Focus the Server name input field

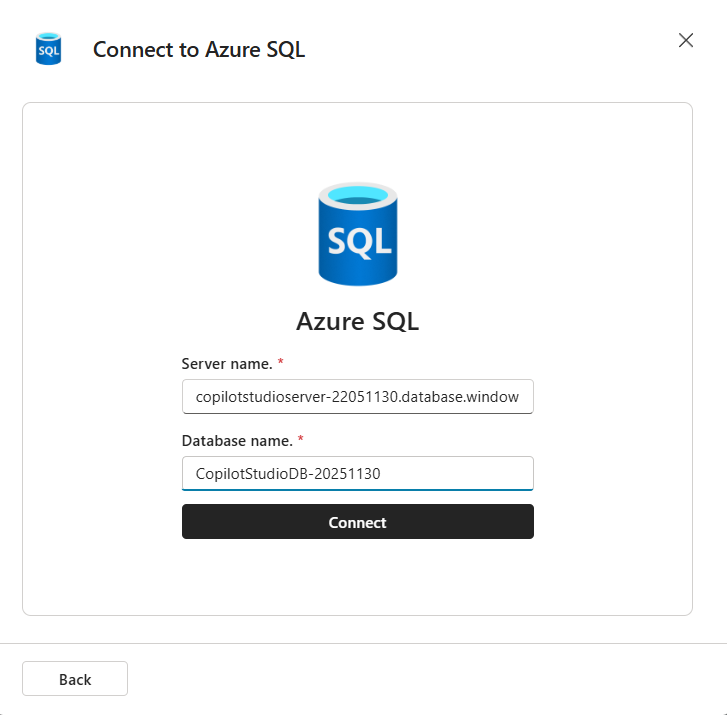pos(357,397)
